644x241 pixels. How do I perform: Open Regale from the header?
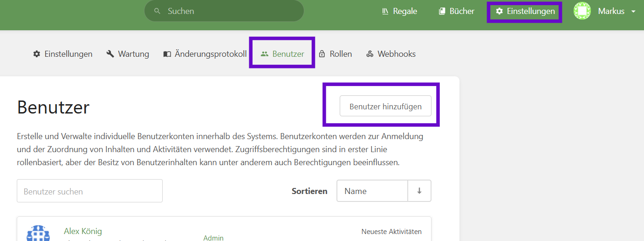tap(399, 11)
